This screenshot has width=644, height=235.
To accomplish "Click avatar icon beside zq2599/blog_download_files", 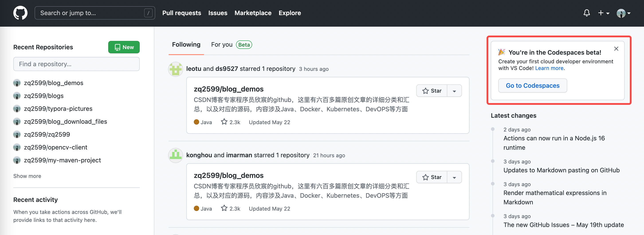I will tap(17, 122).
